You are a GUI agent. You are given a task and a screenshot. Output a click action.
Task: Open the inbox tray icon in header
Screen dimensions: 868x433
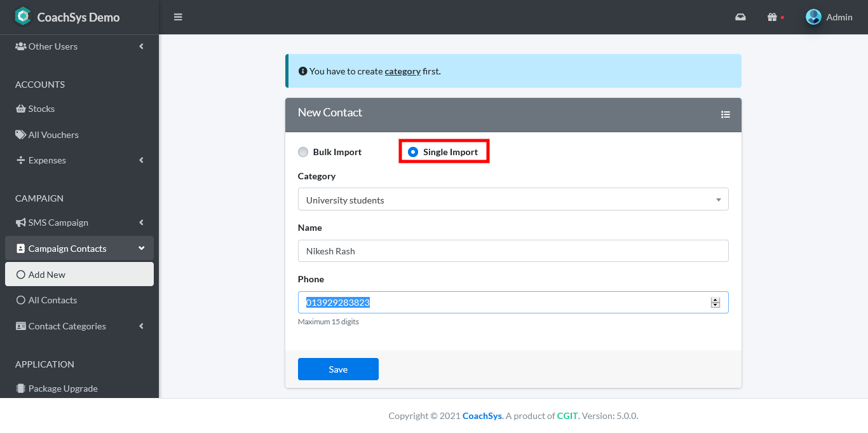(x=740, y=17)
